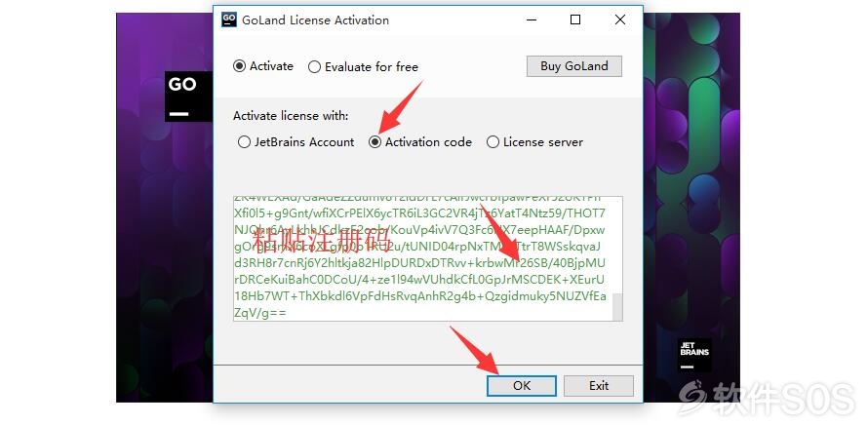Minimize the License Activation window
This screenshot has width=868, height=425.
tap(532, 19)
